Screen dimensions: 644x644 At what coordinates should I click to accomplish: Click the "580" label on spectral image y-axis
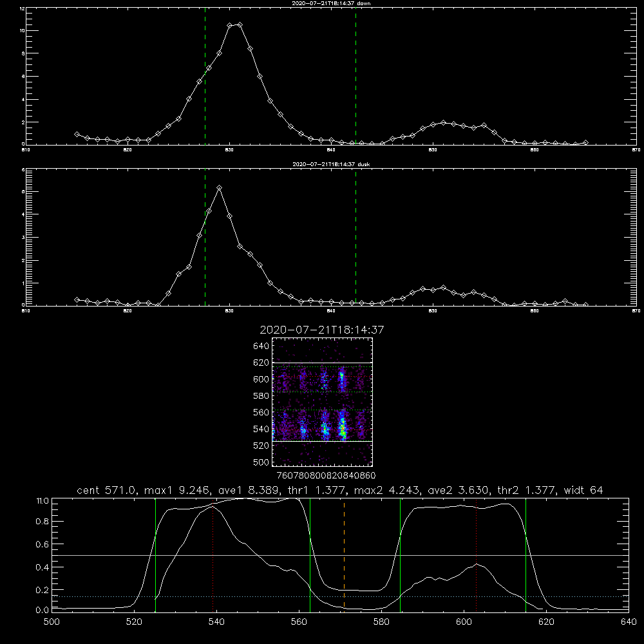pyautogui.click(x=261, y=396)
